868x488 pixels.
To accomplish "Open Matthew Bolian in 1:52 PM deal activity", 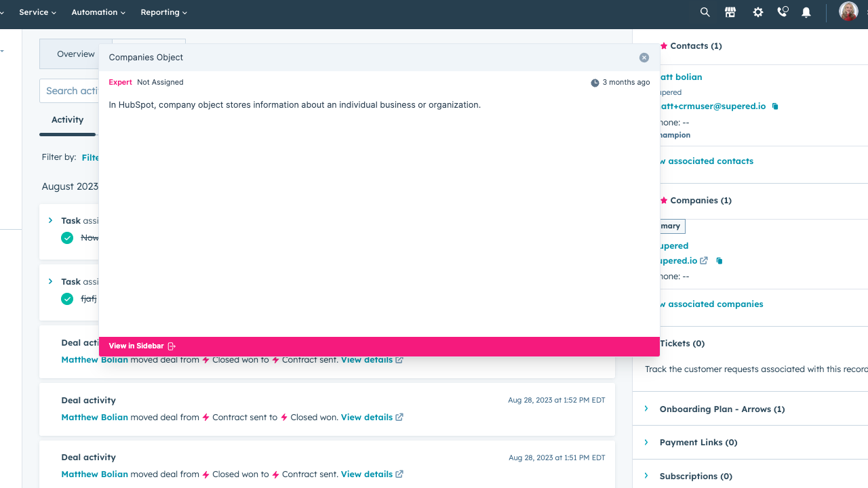I will pos(94,418).
